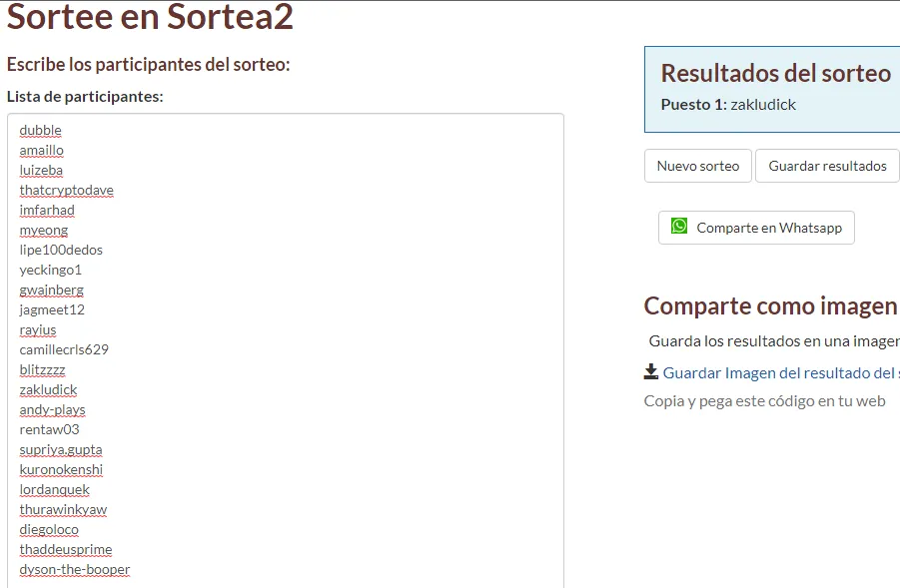Click on thaddeusprime in the list
Viewport: 900px width, 588px height.
[x=66, y=549]
